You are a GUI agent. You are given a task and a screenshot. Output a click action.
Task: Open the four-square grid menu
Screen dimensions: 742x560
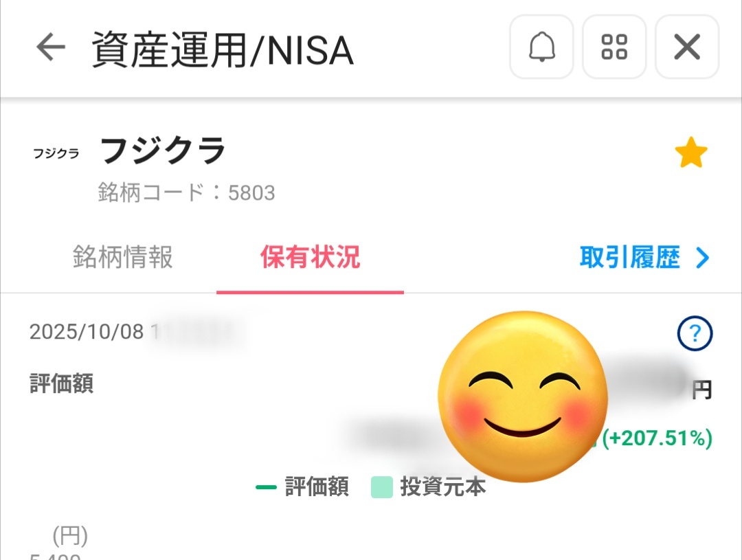point(614,47)
